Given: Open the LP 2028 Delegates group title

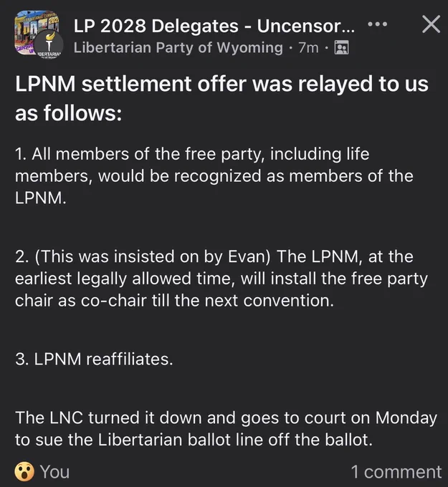Looking at the screenshot, I should click(x=214, y=26).
